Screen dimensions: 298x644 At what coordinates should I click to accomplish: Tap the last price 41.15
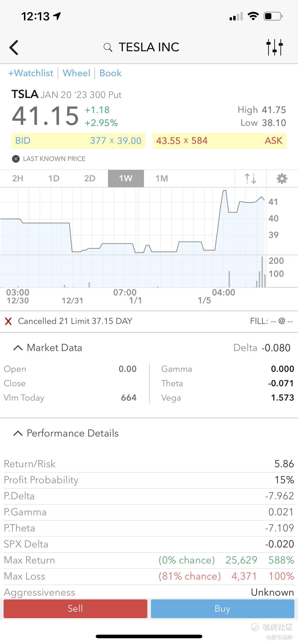[x=45, y=115]
